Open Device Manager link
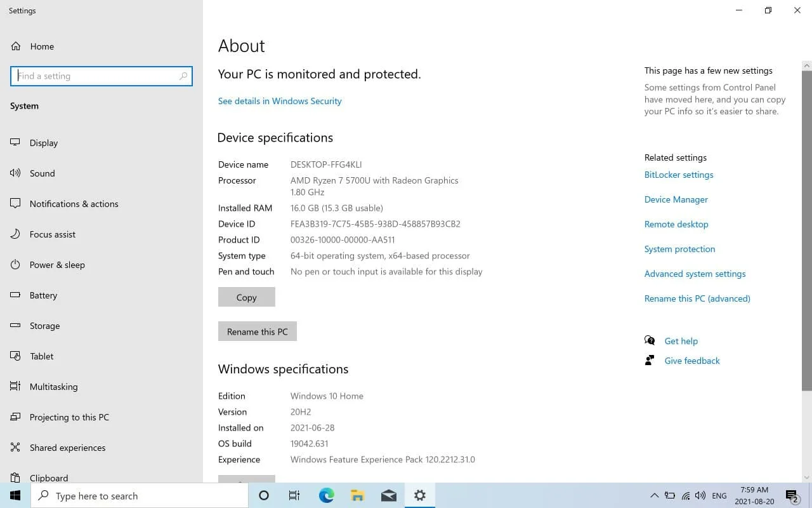Image resolution: width=812 pixels, height=508 pixels. tap(676, 199)
